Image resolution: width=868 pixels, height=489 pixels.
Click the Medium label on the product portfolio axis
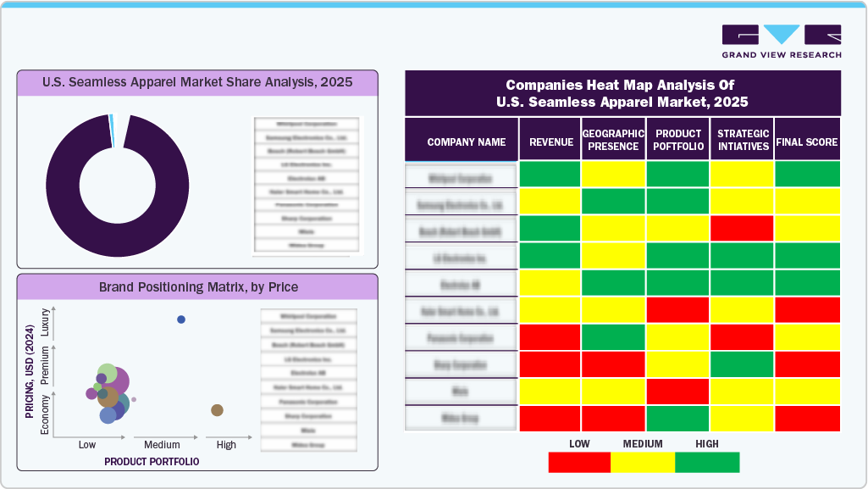162,445
